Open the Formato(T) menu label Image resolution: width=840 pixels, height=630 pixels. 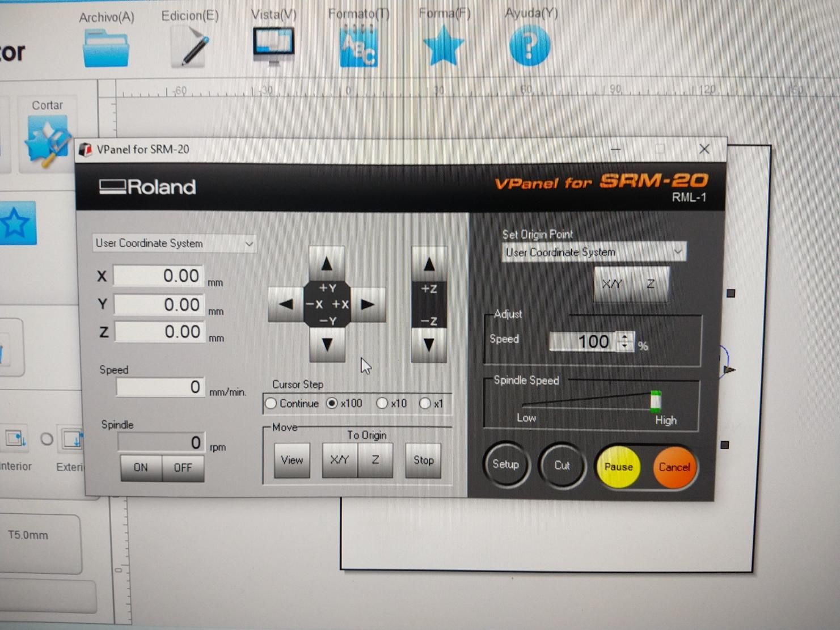[359, 14]
